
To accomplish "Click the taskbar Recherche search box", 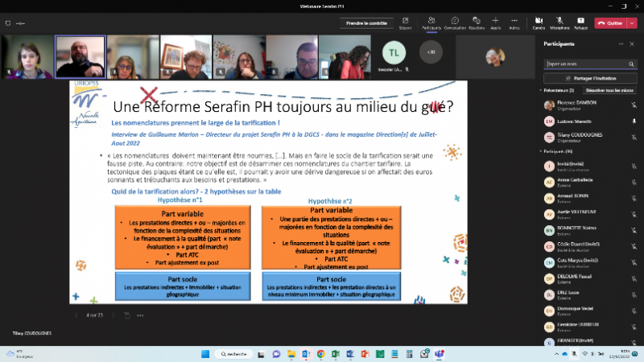I will point(233,354).
